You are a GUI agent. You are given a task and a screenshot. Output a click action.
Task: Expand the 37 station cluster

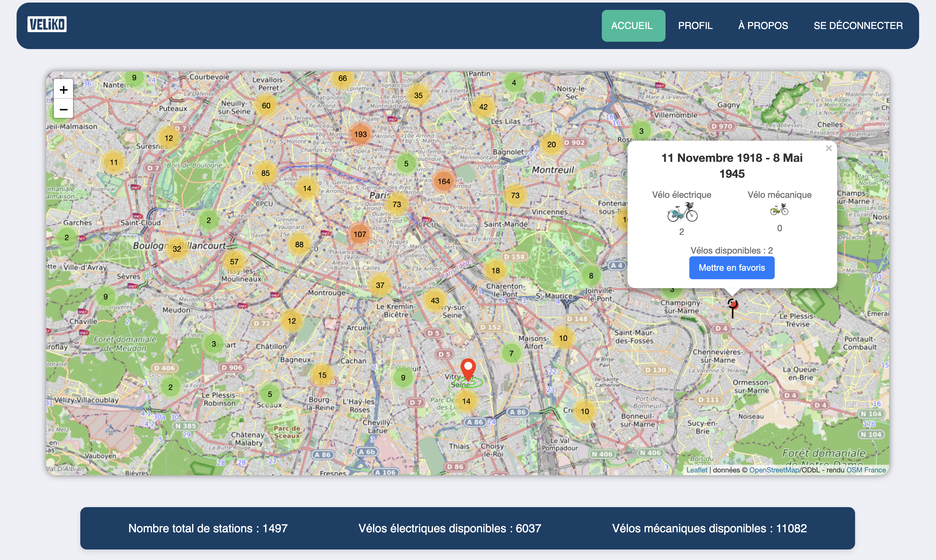pos(380,285)
